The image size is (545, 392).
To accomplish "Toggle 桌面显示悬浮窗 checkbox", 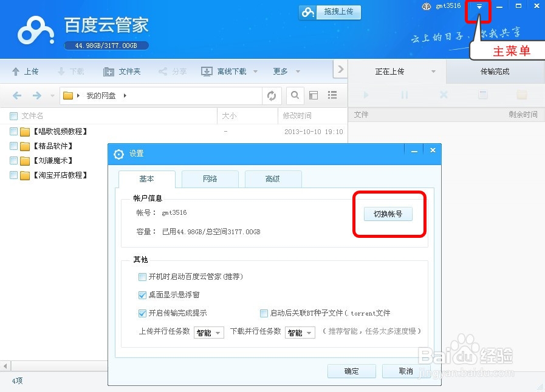I will (x=142, y=295).
